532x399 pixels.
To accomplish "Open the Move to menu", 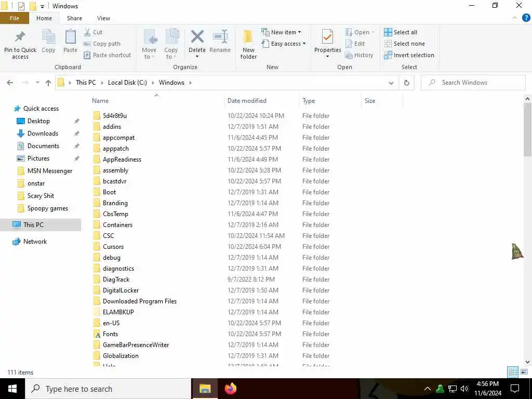I will [149, 45].
